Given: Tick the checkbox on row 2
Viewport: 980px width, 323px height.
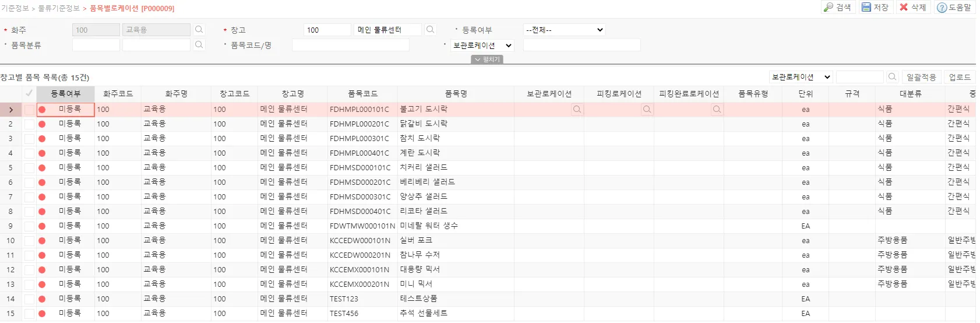Looking at the screenshot, I should pos(29,124).
